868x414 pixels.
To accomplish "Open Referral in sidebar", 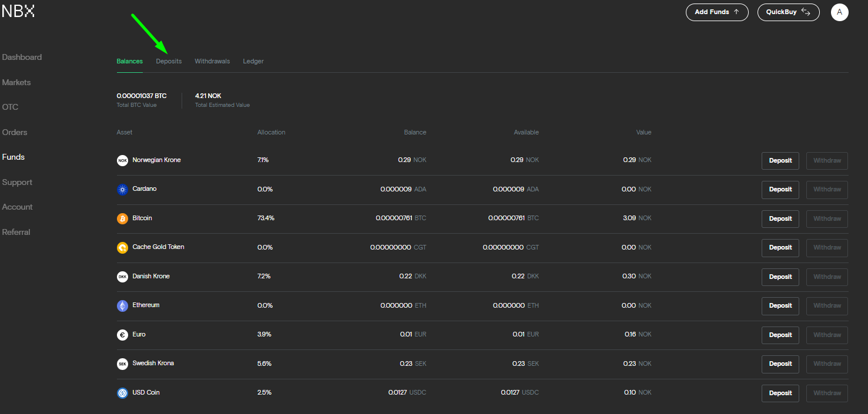I will coord(16,232).
